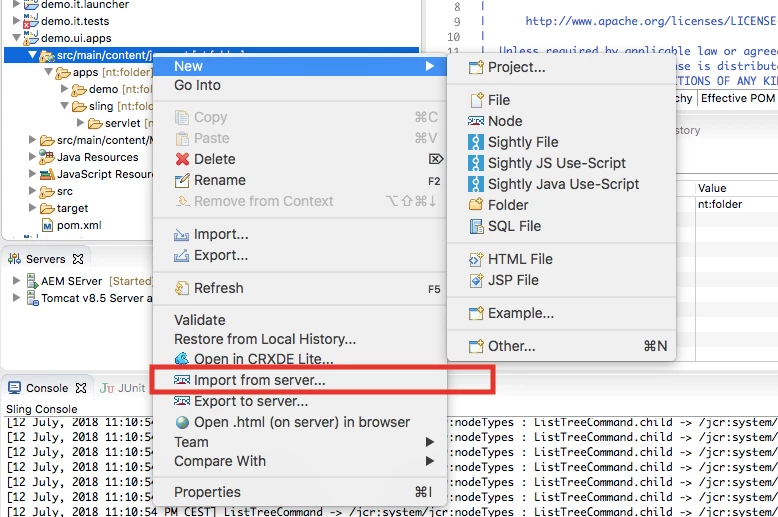This screenshot has width=778, height=517.
Task: Click Import from server...
Action: 300,380
